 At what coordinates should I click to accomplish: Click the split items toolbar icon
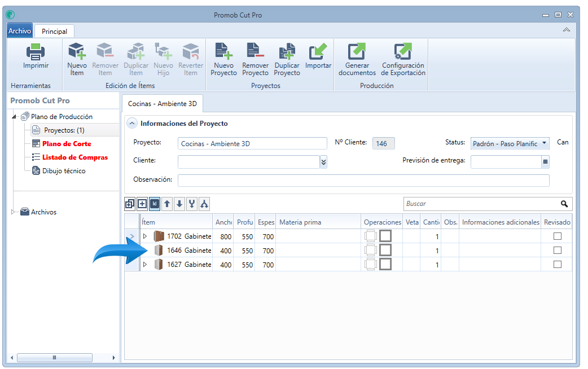point(204,204)
